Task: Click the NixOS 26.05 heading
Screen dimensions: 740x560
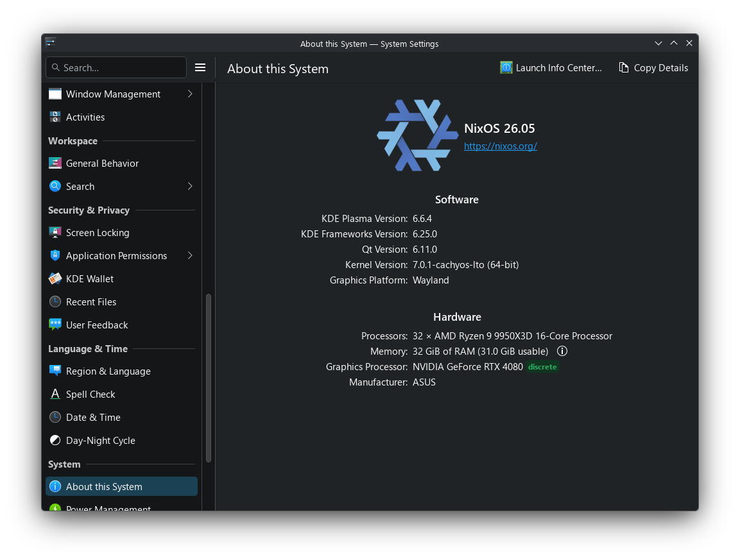Action: pos(499,128)
